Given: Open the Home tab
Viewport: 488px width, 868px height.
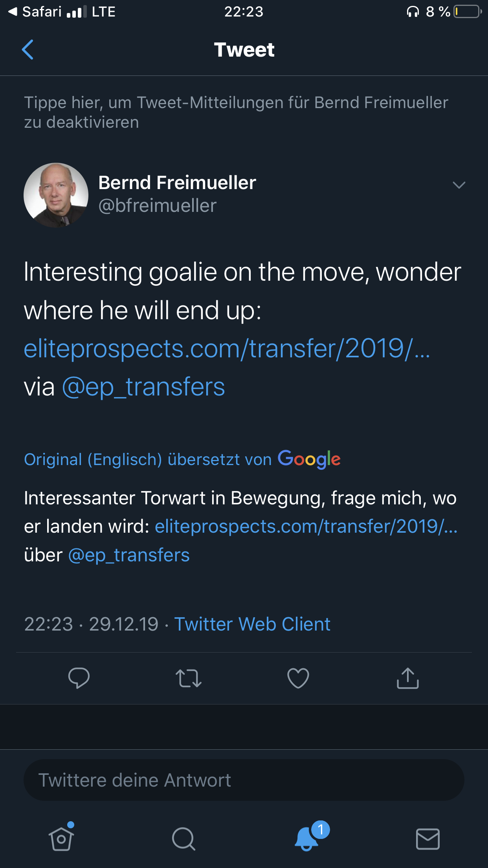Looking at the screenshot, I should [x=61, y=838].
